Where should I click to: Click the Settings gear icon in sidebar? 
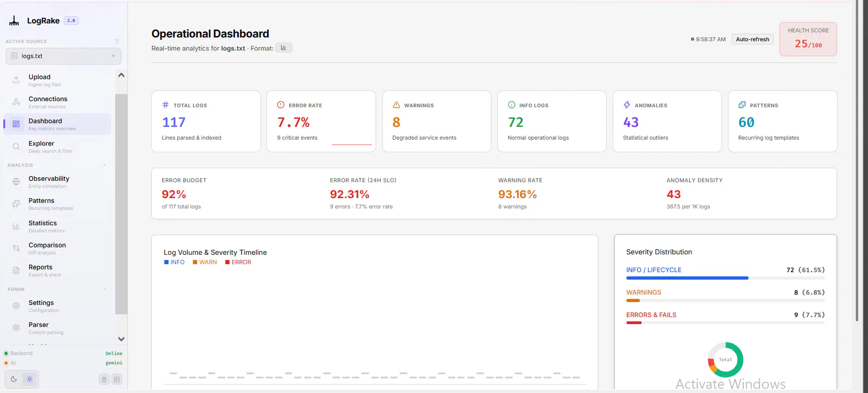tap(16, 306)
